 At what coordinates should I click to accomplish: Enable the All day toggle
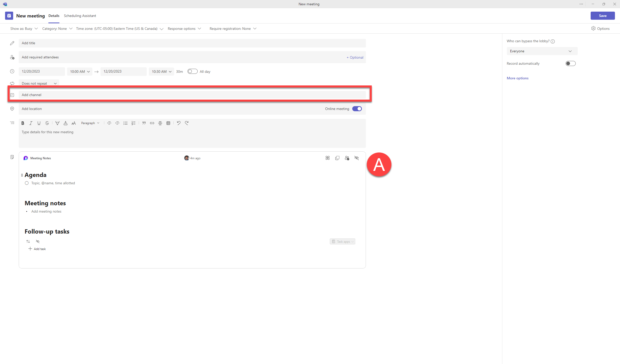[x=192, y=72]
